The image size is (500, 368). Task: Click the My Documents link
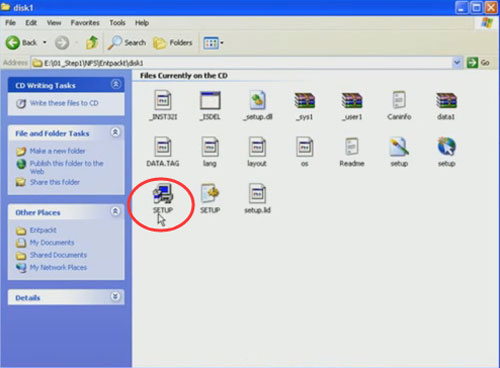(x=52, y=243)
